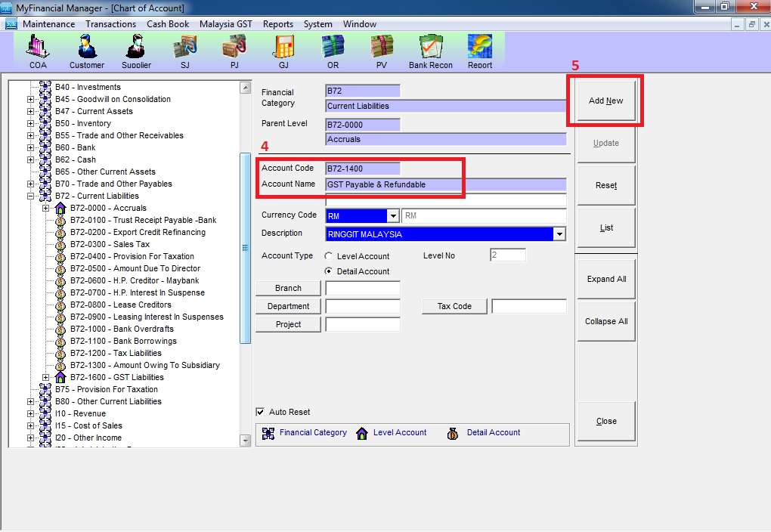The height and width of the screenshot is (532, 771).
Task: Click the GJ general journal icon
Action: pyautogui.click(x=283, y=51)
